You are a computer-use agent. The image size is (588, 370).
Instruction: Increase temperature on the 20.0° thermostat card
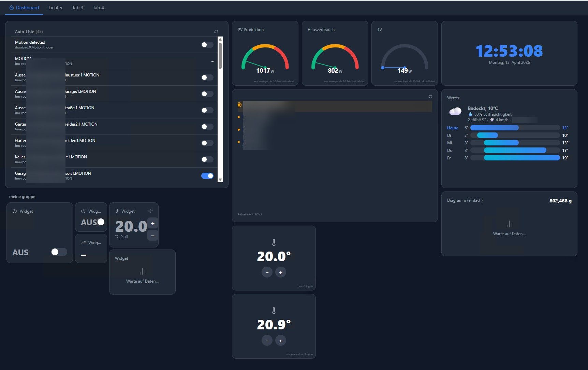pos(281,272)
